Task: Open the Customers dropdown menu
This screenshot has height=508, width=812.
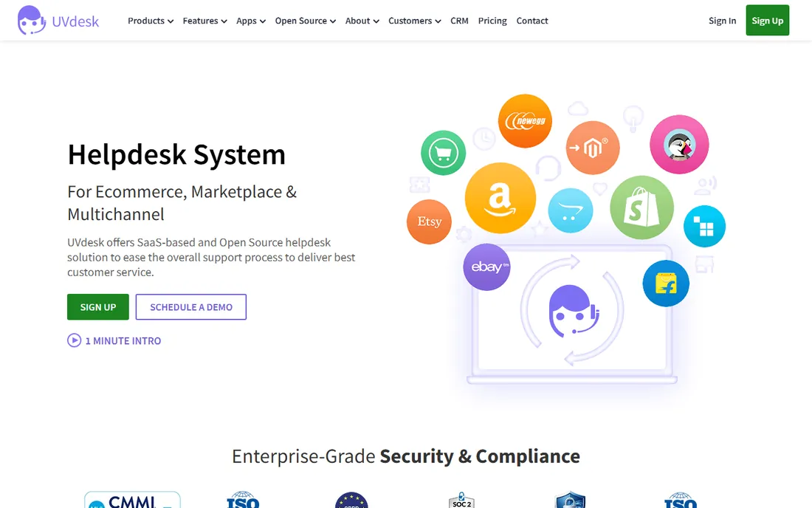Action: click(414, 21)
